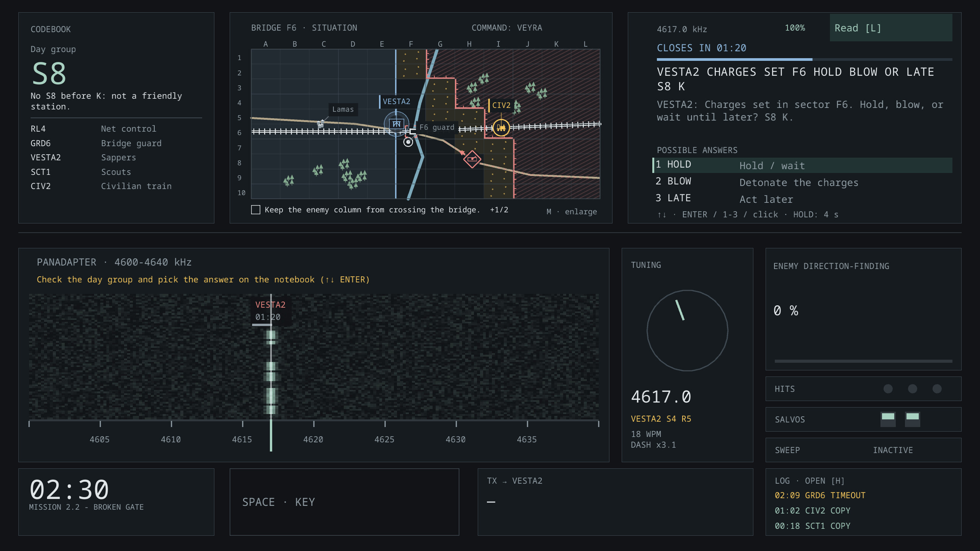
Task: Click the S8 day group code
Action: click(x=49, y=73)
